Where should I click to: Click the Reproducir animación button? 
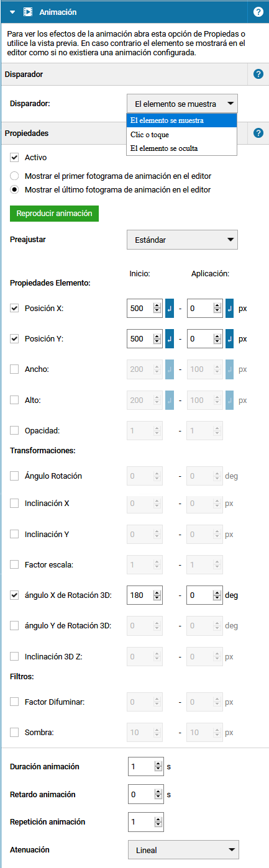click(55, 214)
